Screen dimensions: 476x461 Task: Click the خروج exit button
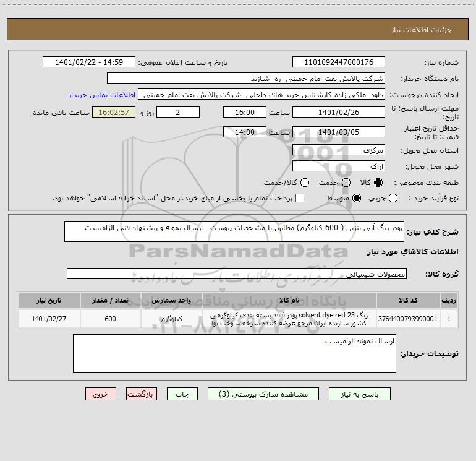(101, 394)
